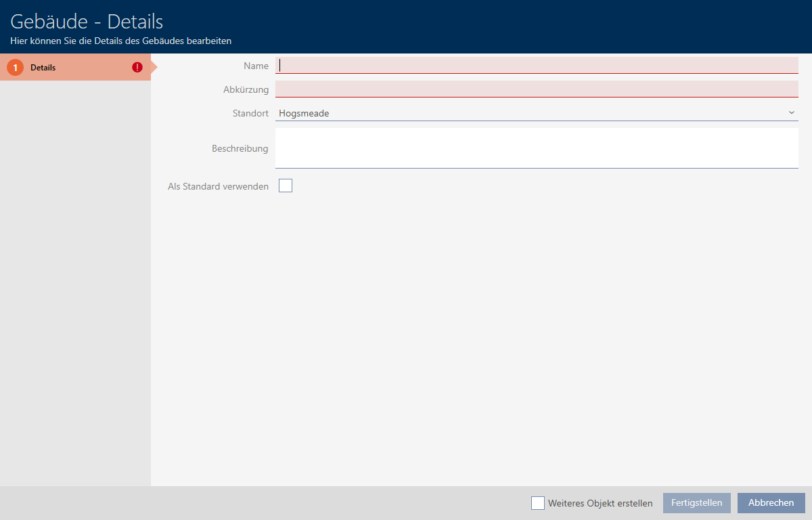This screenshot has width=812, height=520.
Task: Enable the Als Standard verwenden checkbox
Action: click(286, 186)
